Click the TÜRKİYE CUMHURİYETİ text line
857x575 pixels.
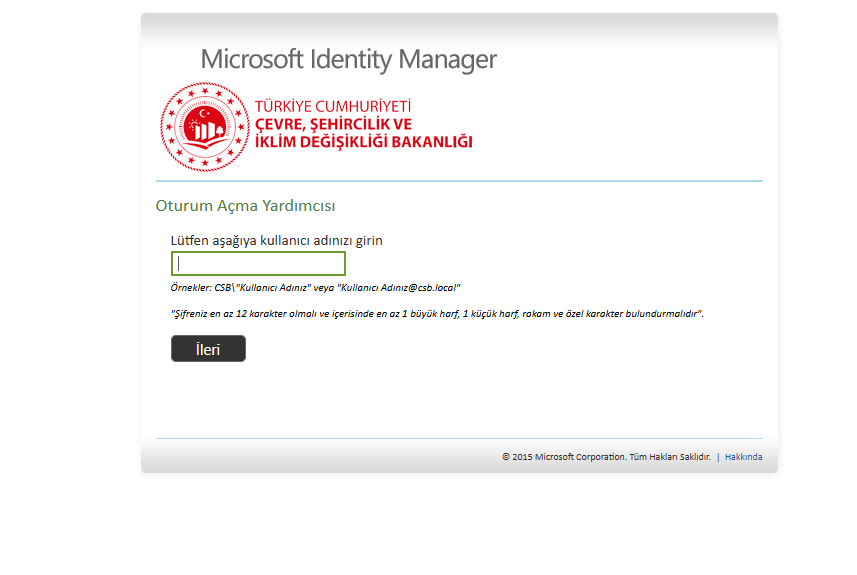point(333,106)
